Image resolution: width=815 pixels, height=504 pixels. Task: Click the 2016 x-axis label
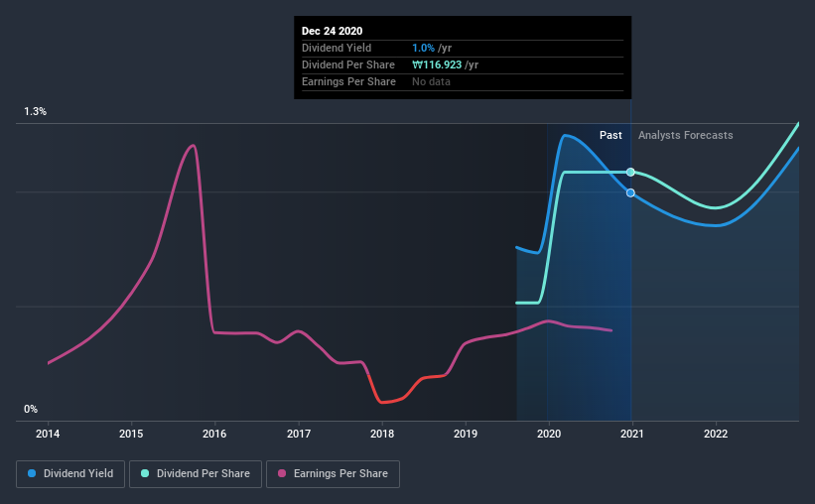[214, 434]
